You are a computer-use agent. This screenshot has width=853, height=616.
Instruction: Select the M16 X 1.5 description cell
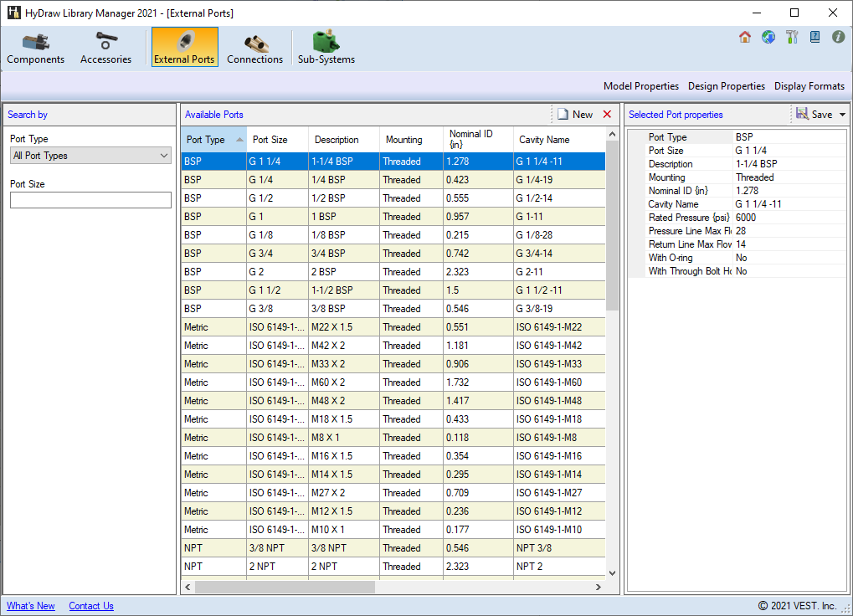point(344,456)
